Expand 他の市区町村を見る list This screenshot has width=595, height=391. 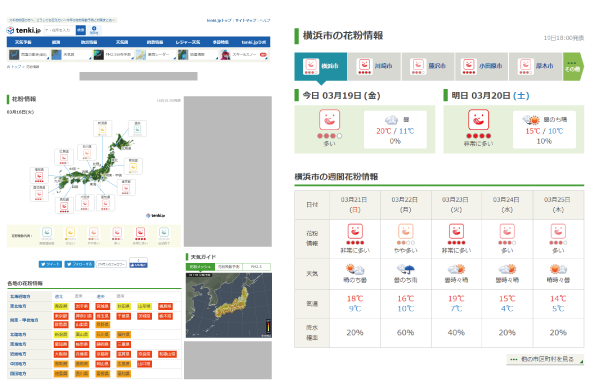point(545,359)
